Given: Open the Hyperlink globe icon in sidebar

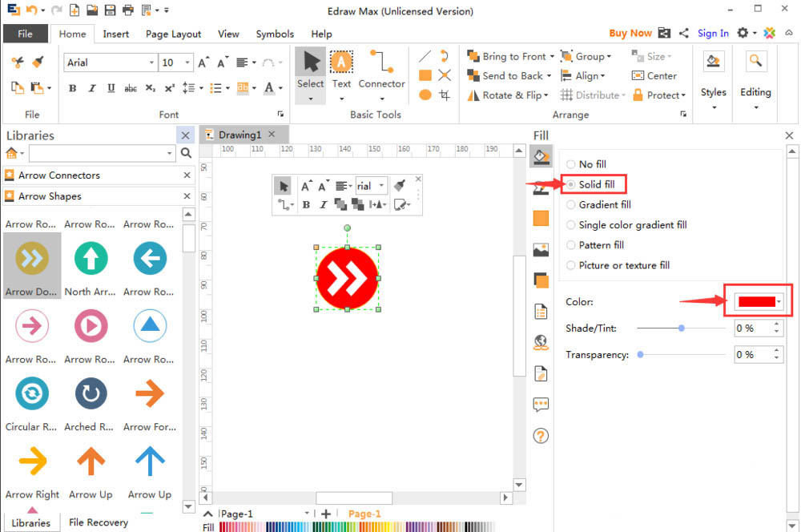Looking at the screenshot, I should coord(541,342).
